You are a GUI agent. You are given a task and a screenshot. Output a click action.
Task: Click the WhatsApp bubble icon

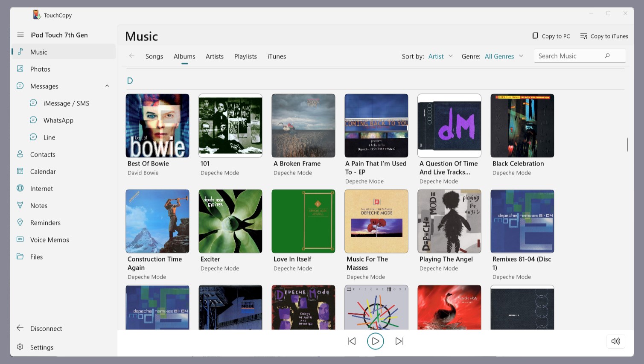33,120
